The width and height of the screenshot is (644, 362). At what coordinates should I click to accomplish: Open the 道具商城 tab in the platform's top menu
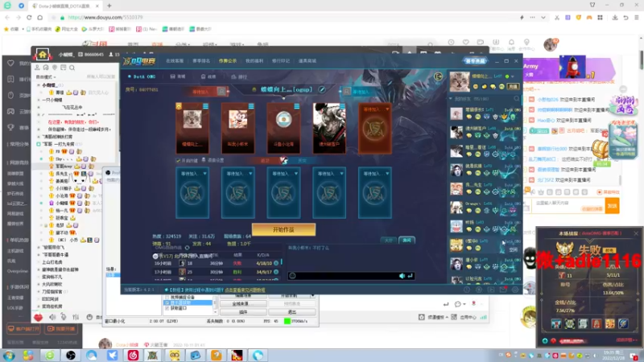pos(308,61)
